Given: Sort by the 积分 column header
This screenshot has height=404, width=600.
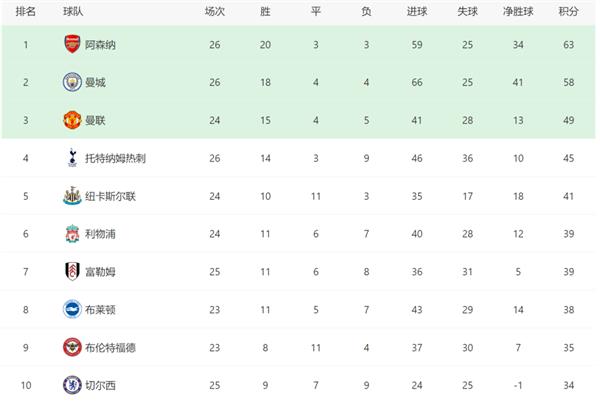Looking at the screenshot, I should [x=568, y=11].
